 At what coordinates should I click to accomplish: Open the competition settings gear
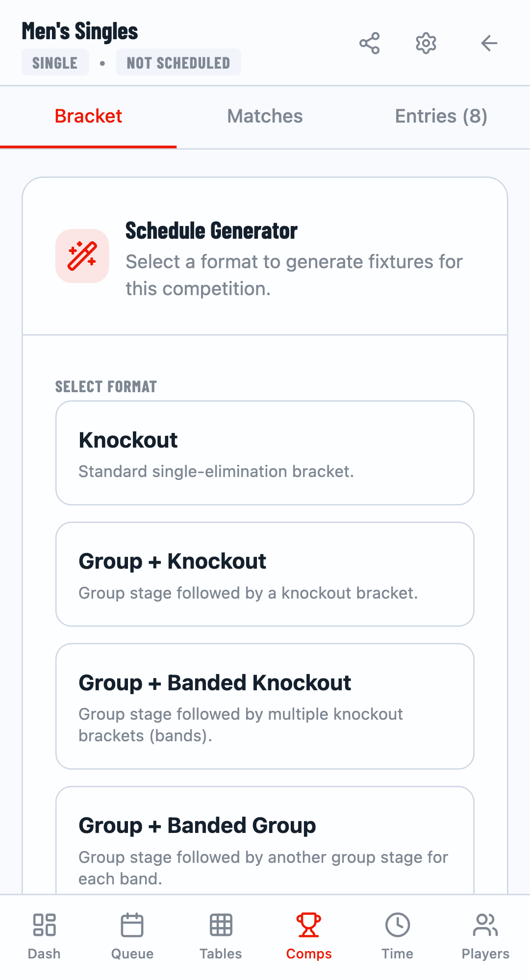426,44
